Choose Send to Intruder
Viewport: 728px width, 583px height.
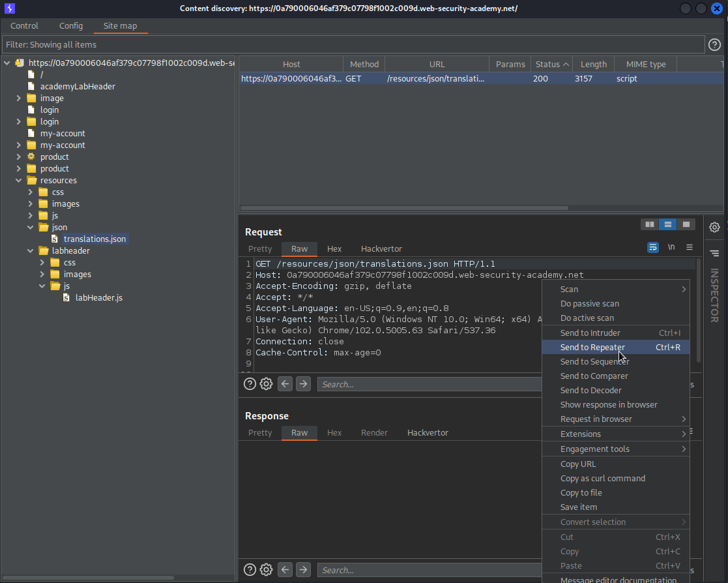coord(616,333)
